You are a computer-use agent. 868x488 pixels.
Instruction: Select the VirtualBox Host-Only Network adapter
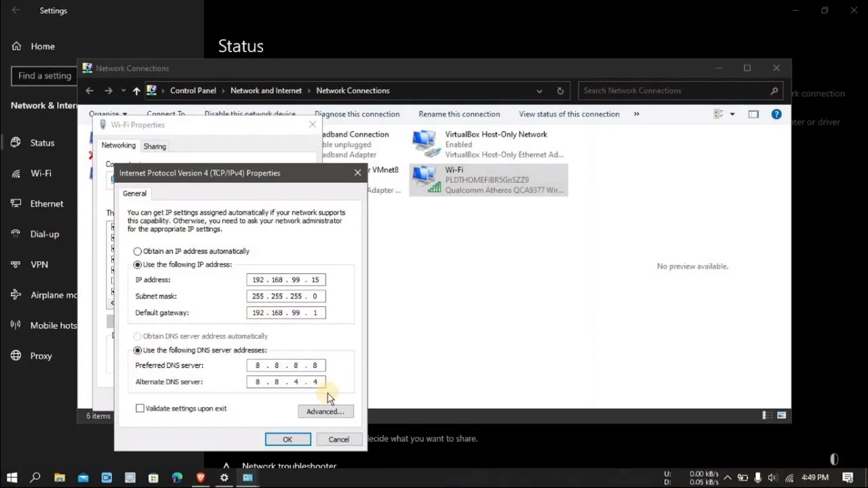(488, 144)
